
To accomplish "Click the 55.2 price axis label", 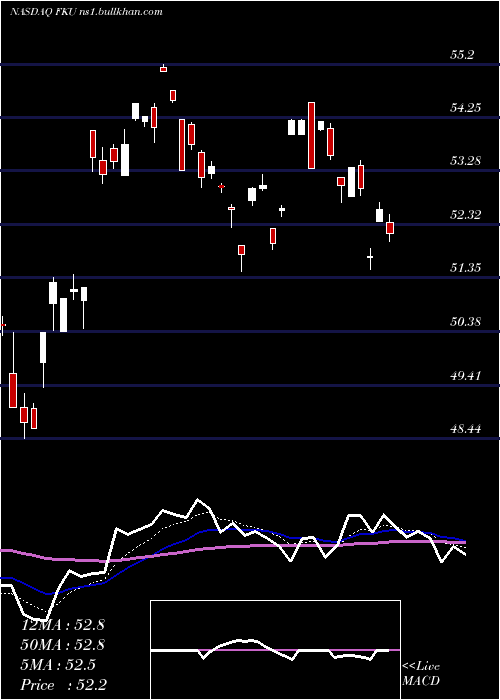I will [x=462, y=55].
